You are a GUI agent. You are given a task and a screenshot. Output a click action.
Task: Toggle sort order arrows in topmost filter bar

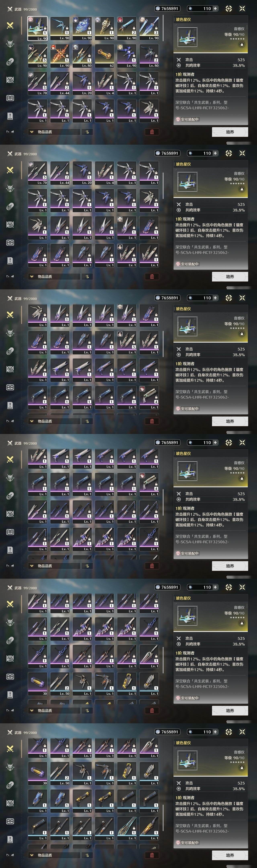point(87,132)
